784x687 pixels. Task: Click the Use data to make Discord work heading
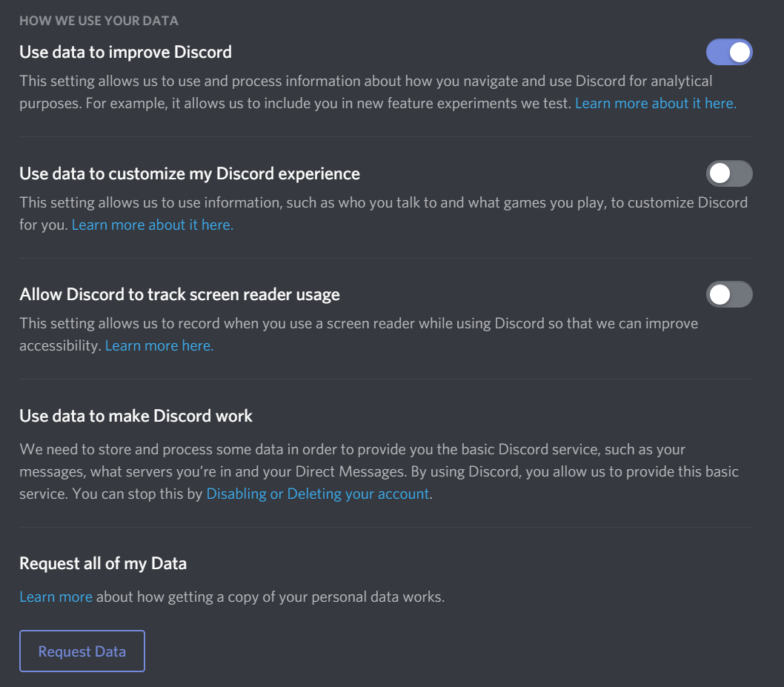pyautogui.click(x=136, y=416)
